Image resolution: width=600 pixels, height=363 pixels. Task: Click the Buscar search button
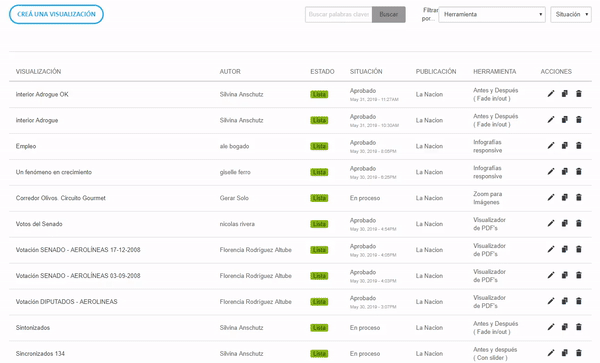coord(388,15)
